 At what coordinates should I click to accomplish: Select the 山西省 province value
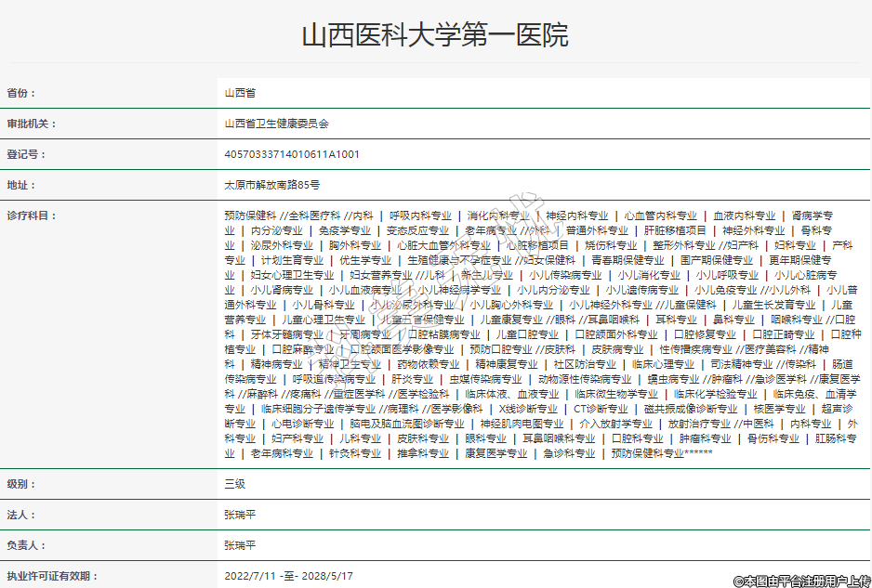point(240,93)
